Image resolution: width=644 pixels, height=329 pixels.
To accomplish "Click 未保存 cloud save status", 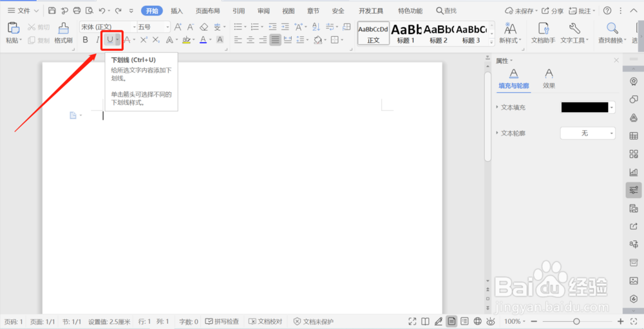I will click(521, 11).
